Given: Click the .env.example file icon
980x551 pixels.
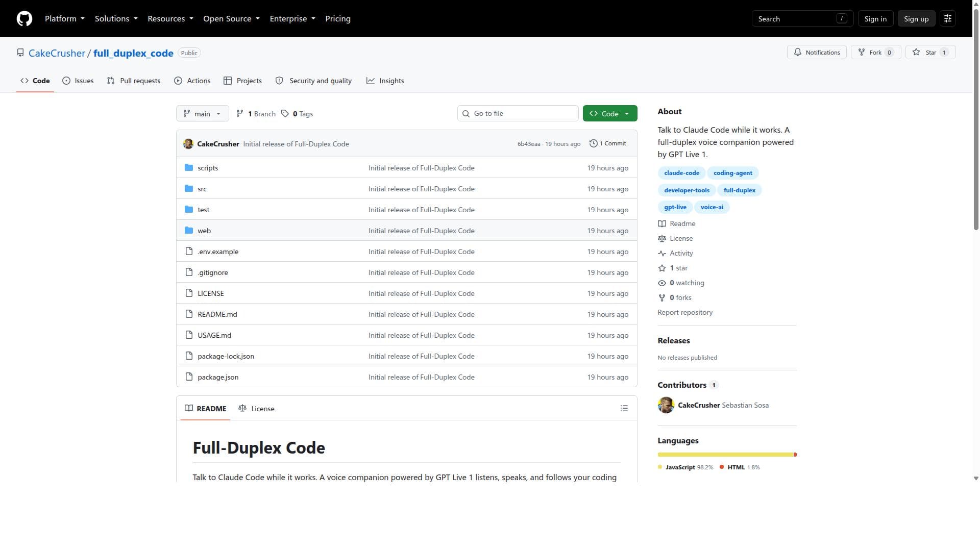Looking at the screenshot, I should point(189,252).
